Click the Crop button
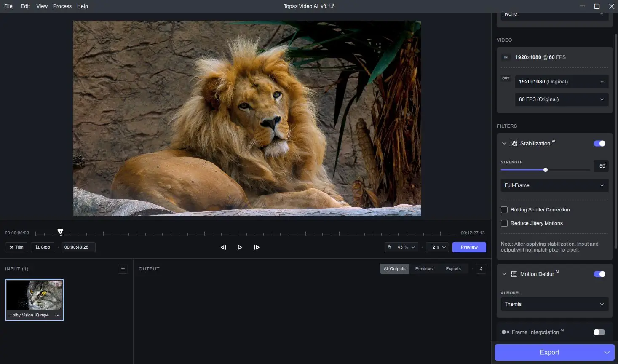Screen dimensions: 618x364 (43, 247)
